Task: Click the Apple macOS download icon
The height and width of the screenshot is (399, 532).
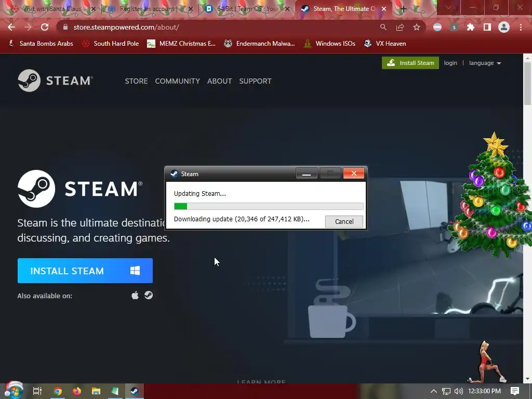Action: coord(135,295)
